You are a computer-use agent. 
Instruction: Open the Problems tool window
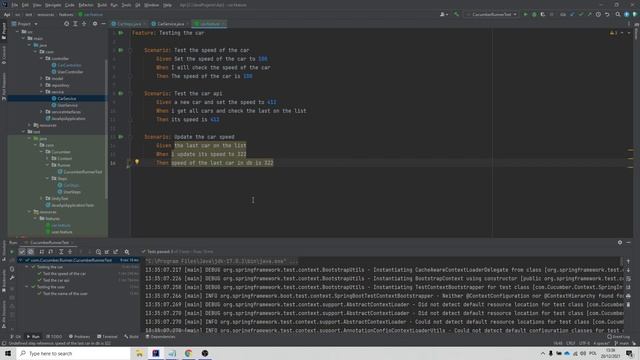[79, 337]
